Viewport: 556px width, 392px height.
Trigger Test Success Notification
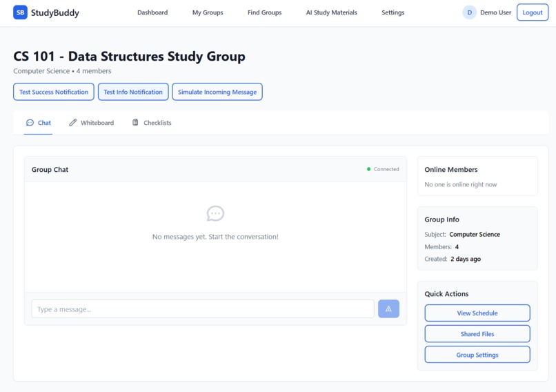pos(54,92)
